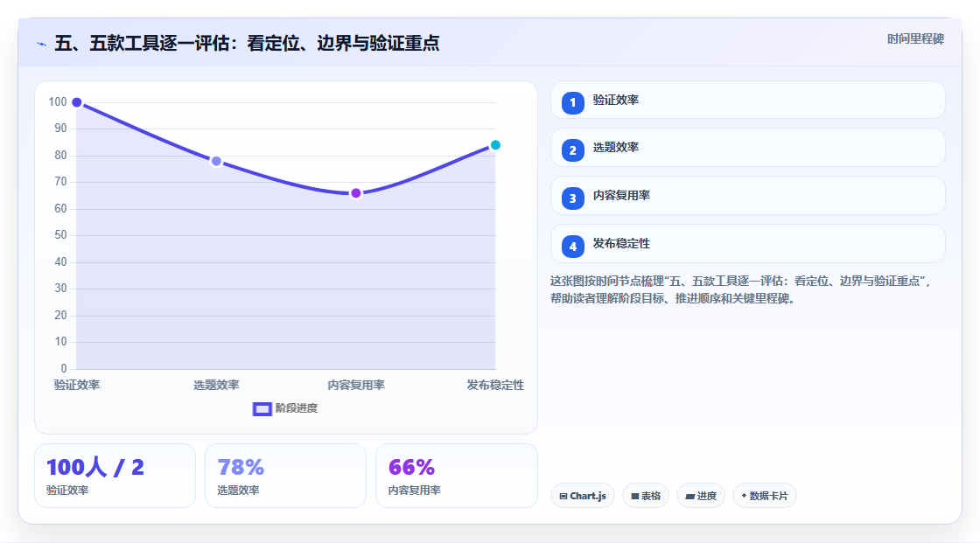Open the 选题效率 milestone row
This screenshot has height=543, width=980.
pyautogui.click(x=747, y=148)
